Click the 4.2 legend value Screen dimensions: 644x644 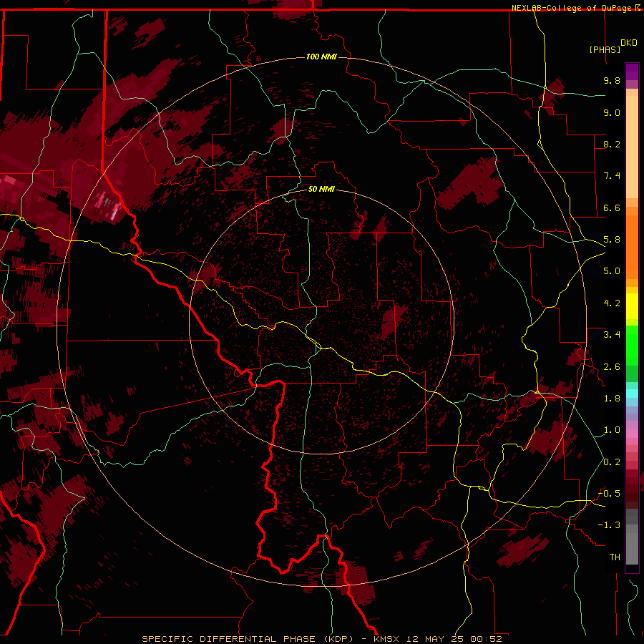(612, 303)
